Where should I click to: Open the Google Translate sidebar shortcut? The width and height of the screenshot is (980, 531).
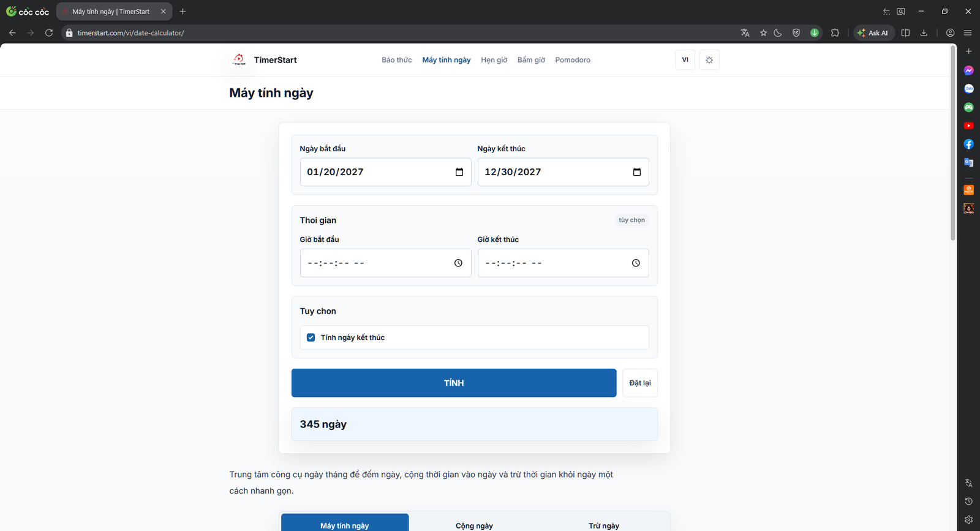click(968, 162)
